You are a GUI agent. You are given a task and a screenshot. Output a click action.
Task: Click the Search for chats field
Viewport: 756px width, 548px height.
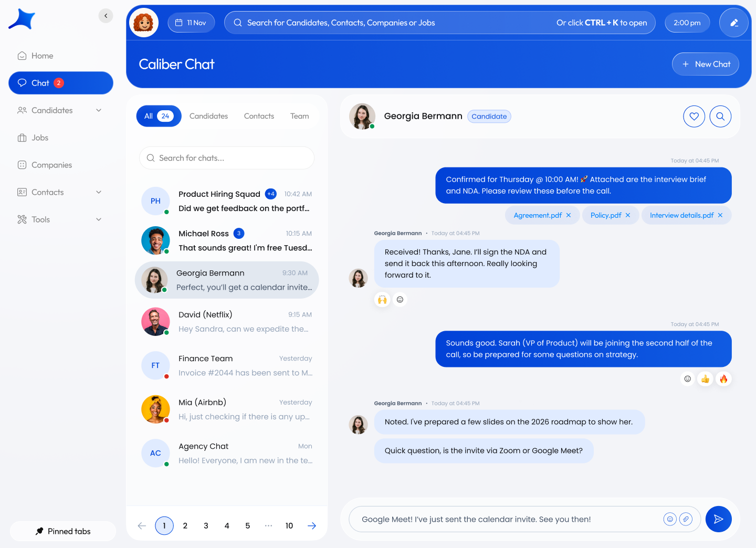(x=227, y=158)
